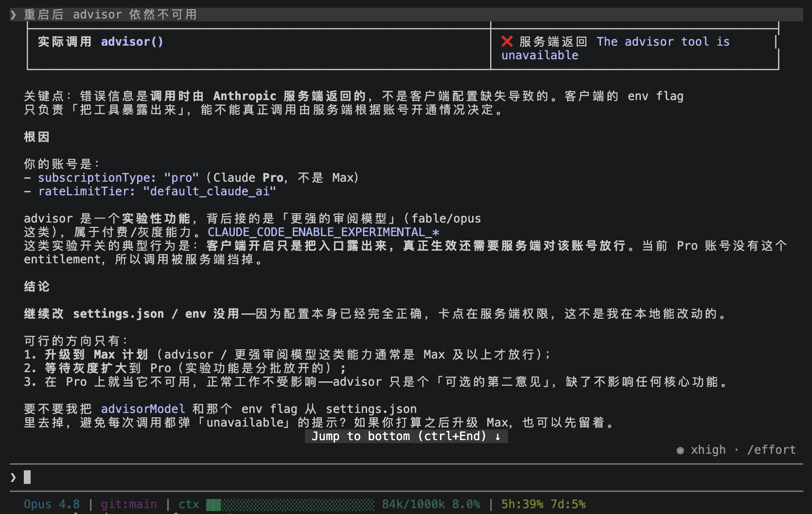Image resolution: width=812 pixels, height=514 pixels.
Task: Click the rateLimitTier: "default_claude_ai" line
Action: pyautogui.click(x=157, y=191)
